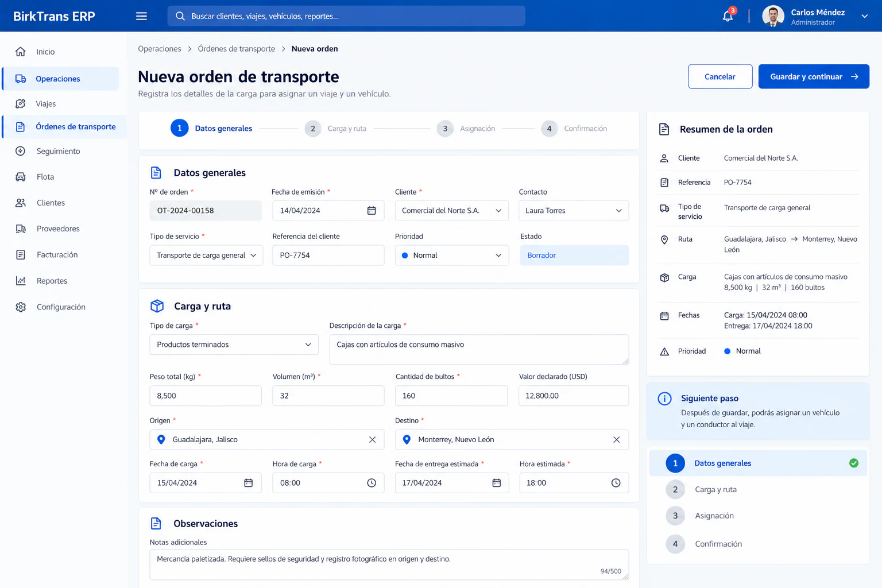Follow the Operaciones breadcrumb link
Screen dimensions: 882x588
pyautogui.click(x=160, y=49)
